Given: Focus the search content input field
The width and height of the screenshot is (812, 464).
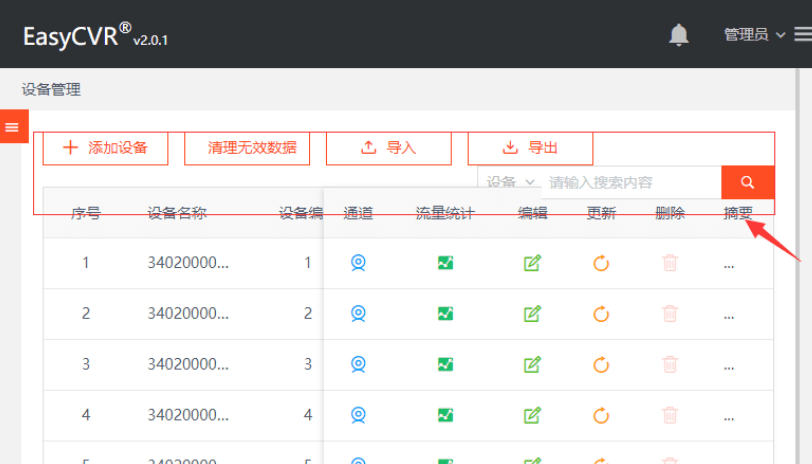Looking at the screenshot, I should point(630,182).
